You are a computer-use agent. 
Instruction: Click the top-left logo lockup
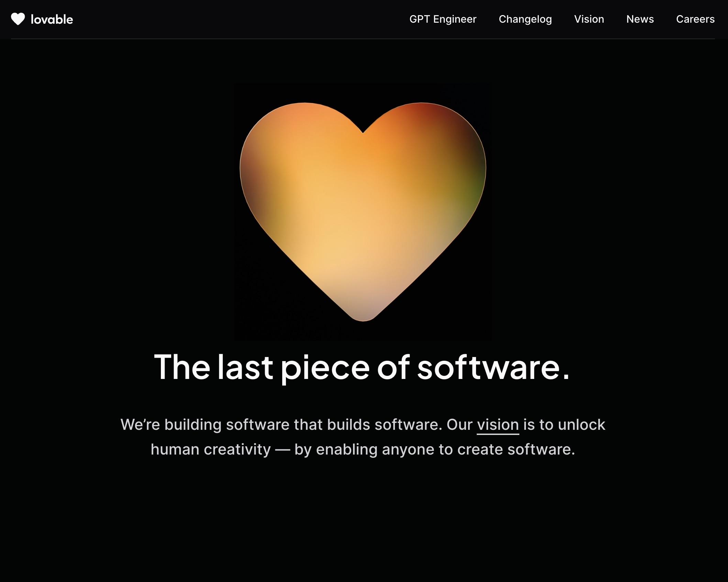(42, 19)
